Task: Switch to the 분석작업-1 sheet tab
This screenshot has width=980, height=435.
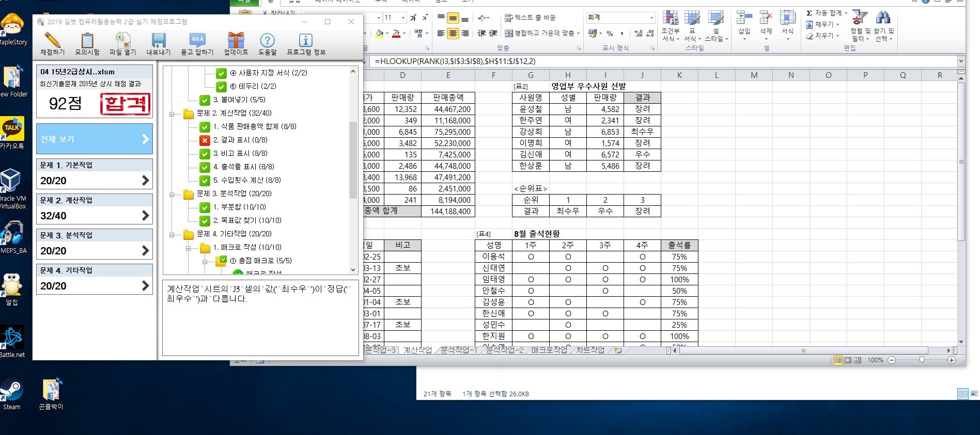Action: pyautogui.click(x=458, y=350)
